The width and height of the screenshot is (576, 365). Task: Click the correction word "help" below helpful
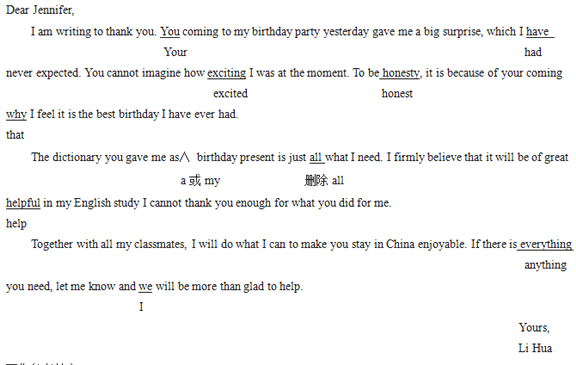[x=16, y=224]
